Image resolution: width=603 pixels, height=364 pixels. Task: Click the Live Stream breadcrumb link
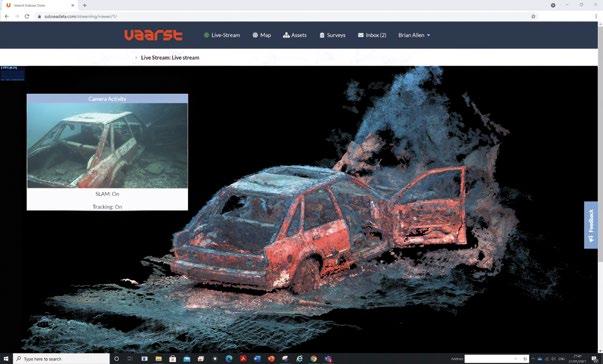(170, 58)
